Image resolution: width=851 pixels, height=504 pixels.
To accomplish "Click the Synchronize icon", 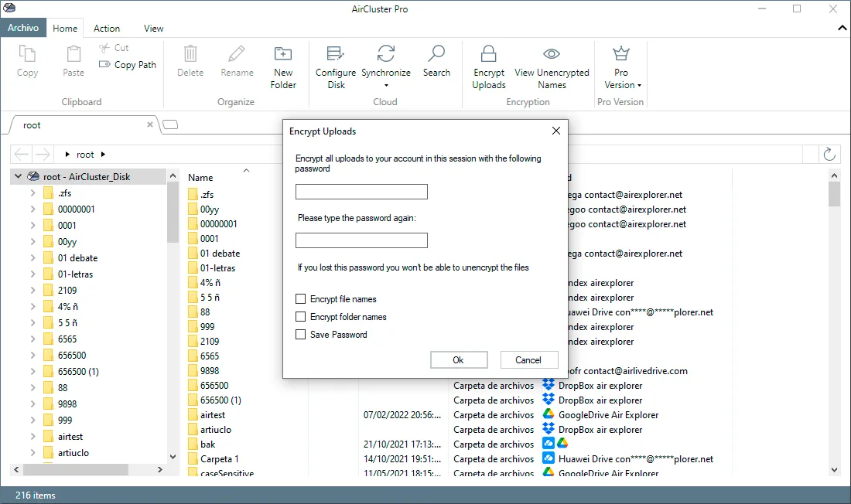I will click(x=386, y=53).
